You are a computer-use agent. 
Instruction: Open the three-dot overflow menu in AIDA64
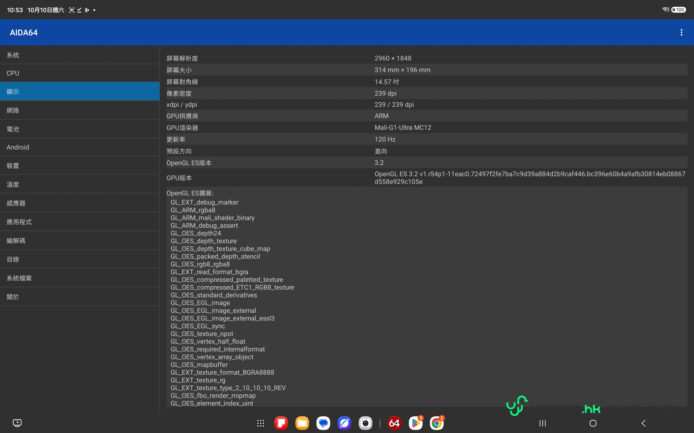681,32
